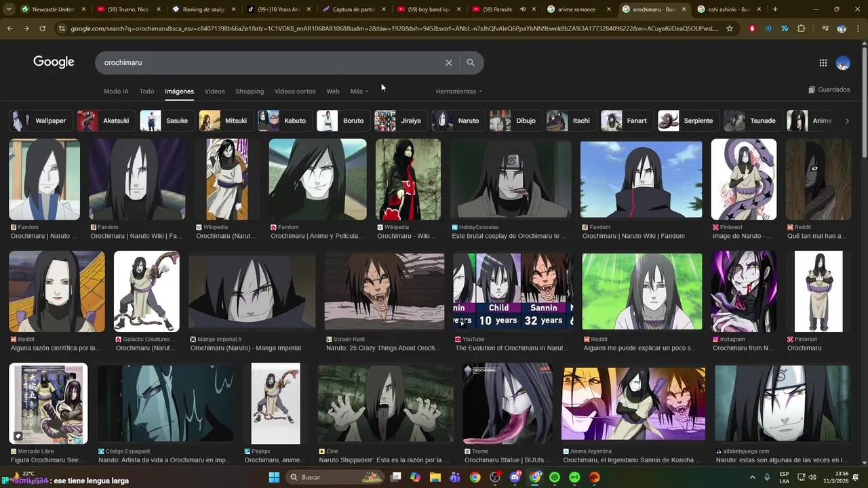
Task: Open the Chrome three-dot menu
Action: (857, 28)
